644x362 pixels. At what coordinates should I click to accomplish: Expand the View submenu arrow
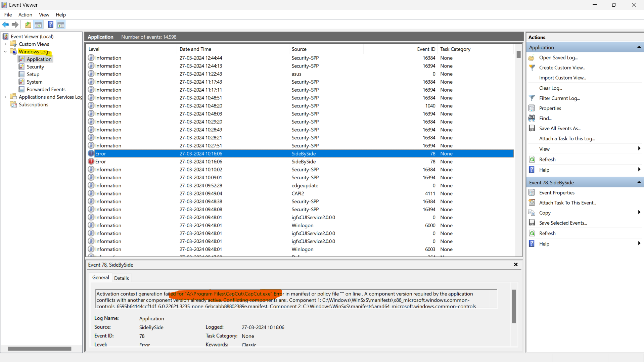pos(639,149)
